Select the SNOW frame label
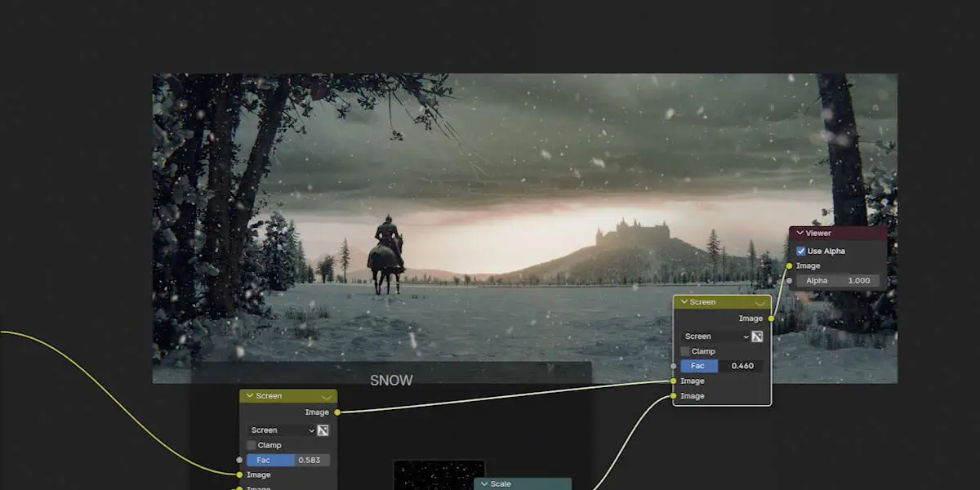Image resolution: width=980 pixels, height=490 pixels. pyautogui.click(x=391, y=381)
